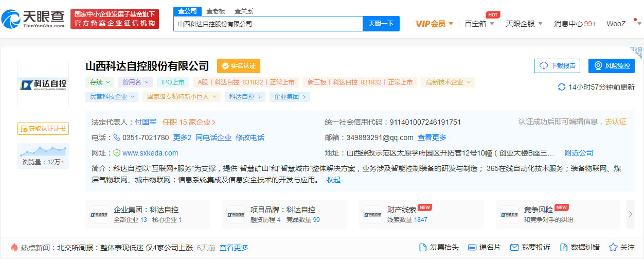The width and height of the screenshot is (644, 259).
Task: Open 风险监控 risk monitoring
Action: 612,66
